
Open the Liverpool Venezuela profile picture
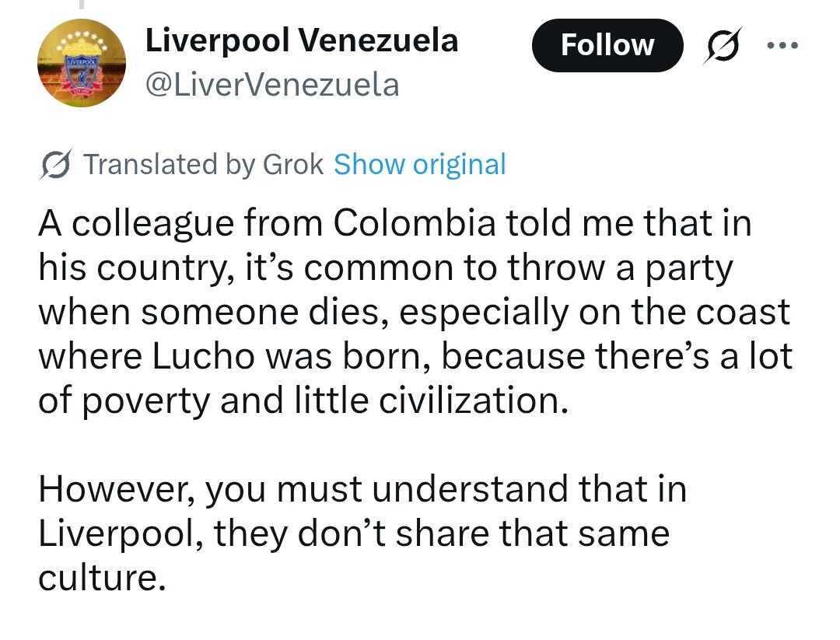[82, 63]
